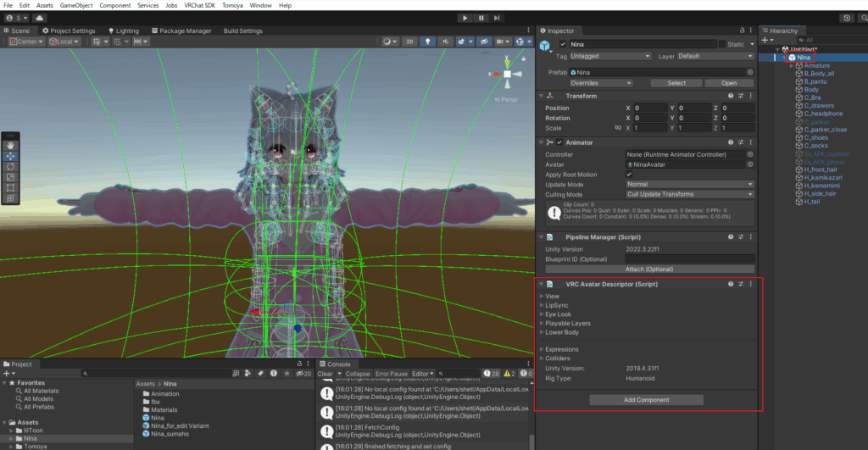Open the Culling Mode dropdown
The image size is (868, 450).
point(689,194)
